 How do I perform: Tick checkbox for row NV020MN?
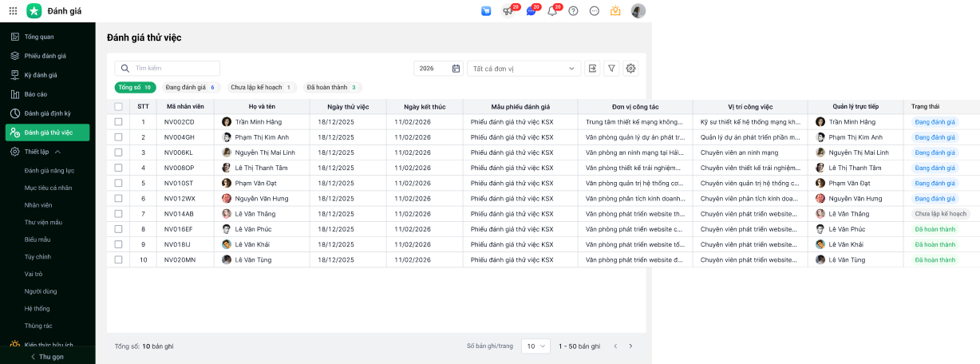click(x=118, y=259)
